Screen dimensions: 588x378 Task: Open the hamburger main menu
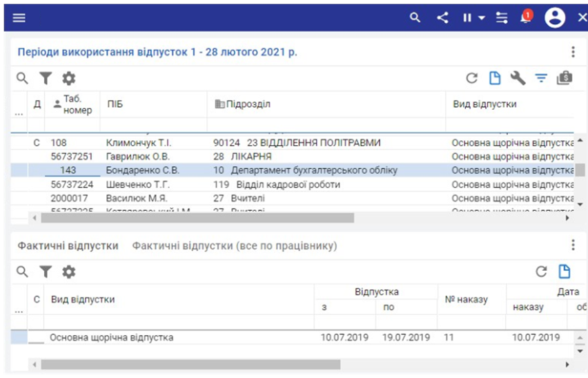pos(19,18)
